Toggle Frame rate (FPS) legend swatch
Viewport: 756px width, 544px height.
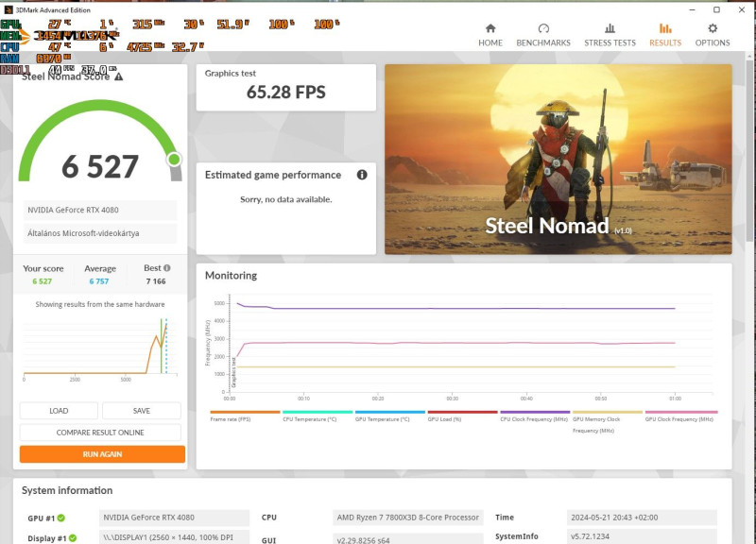245,412
